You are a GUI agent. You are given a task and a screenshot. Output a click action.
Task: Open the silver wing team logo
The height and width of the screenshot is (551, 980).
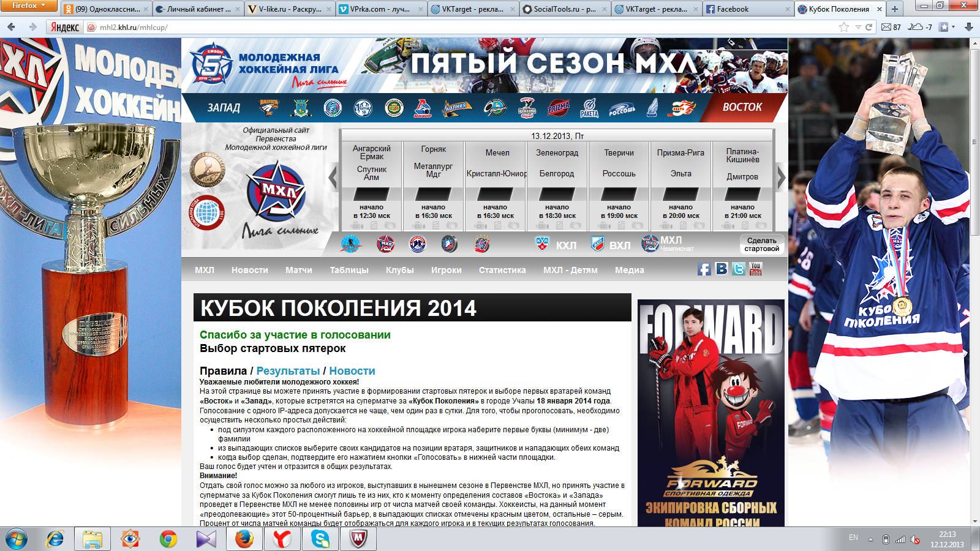pyautogui.click(x=653, y=108)
